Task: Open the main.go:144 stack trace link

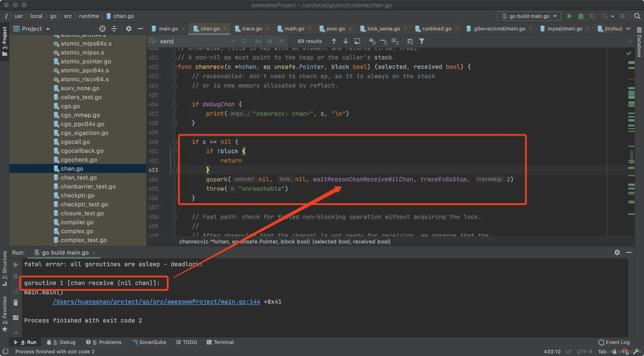Action: pos(156,302)
